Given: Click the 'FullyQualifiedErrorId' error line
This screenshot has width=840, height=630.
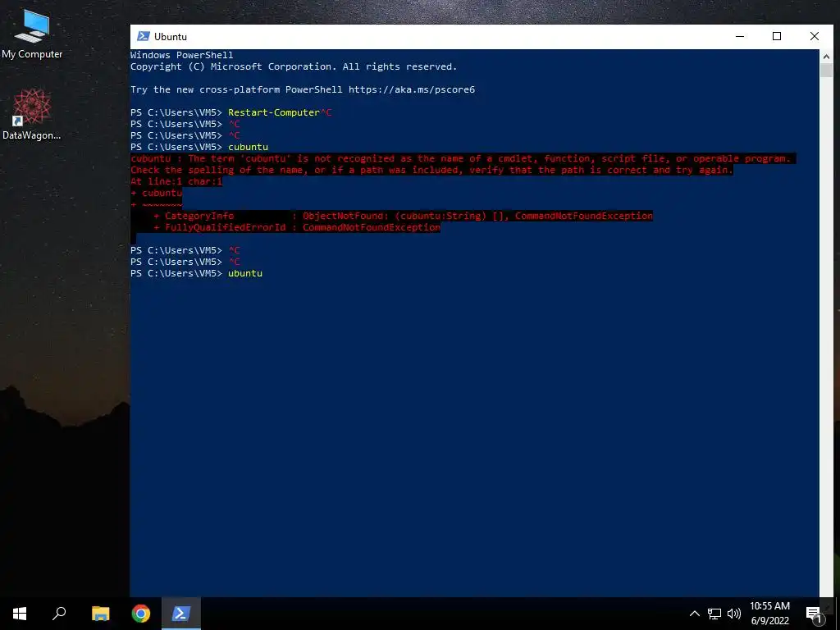Looking at the screenshot, I should [x=297, y=228].
